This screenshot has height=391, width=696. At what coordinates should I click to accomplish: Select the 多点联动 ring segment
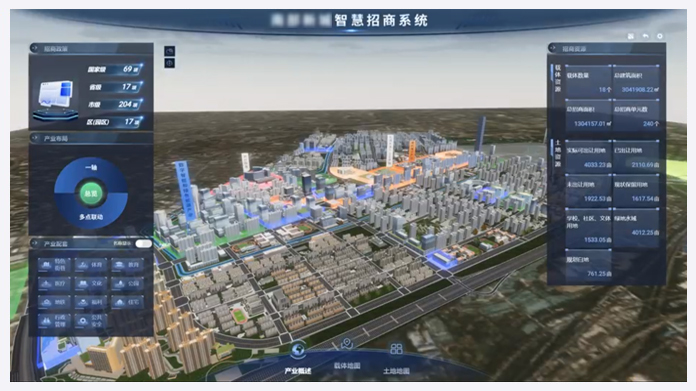(91, 217)
